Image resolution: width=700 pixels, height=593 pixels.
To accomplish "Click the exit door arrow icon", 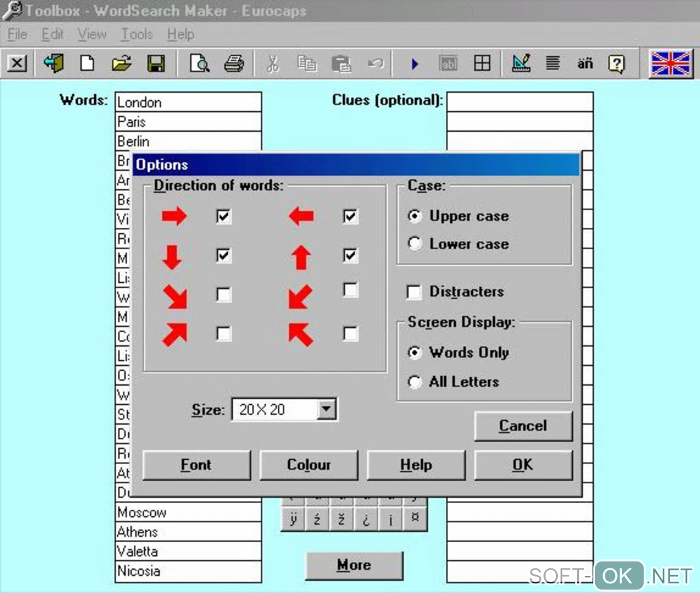I will (54, 63).
